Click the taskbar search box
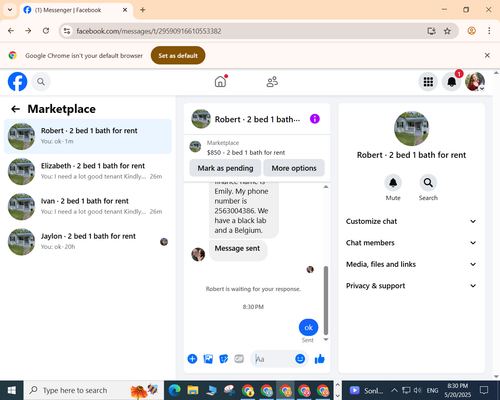 94,390
